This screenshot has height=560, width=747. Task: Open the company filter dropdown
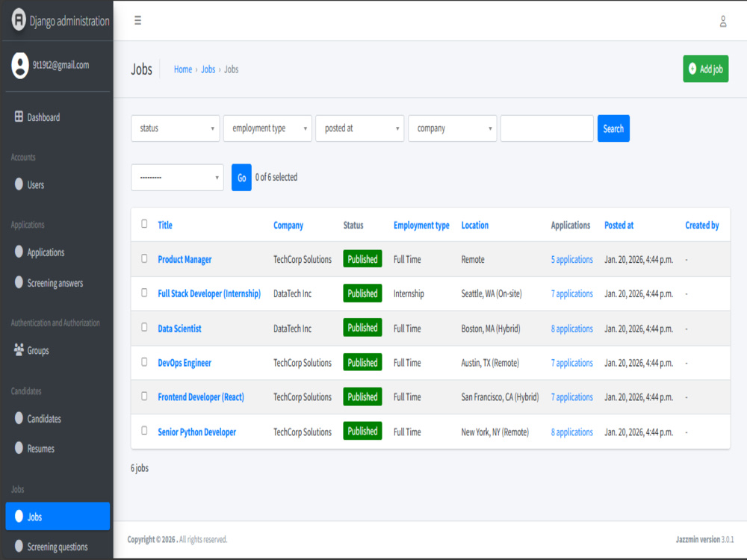(453, 128)
